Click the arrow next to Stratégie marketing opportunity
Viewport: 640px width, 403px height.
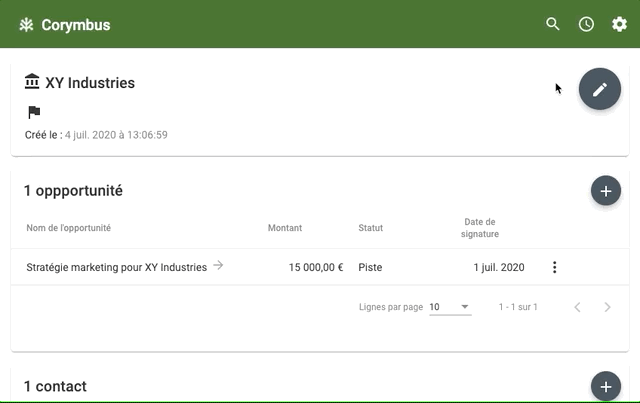(x=218, y=265)
